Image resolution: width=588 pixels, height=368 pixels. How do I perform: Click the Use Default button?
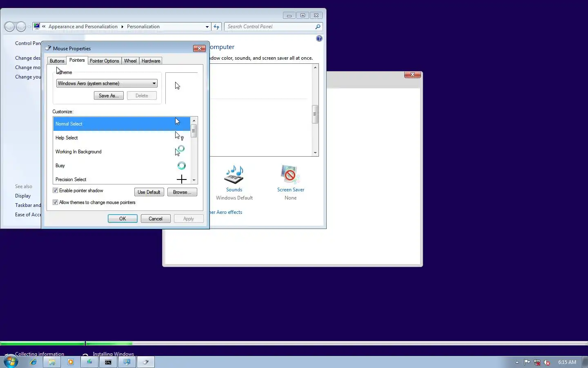[149, 192]
